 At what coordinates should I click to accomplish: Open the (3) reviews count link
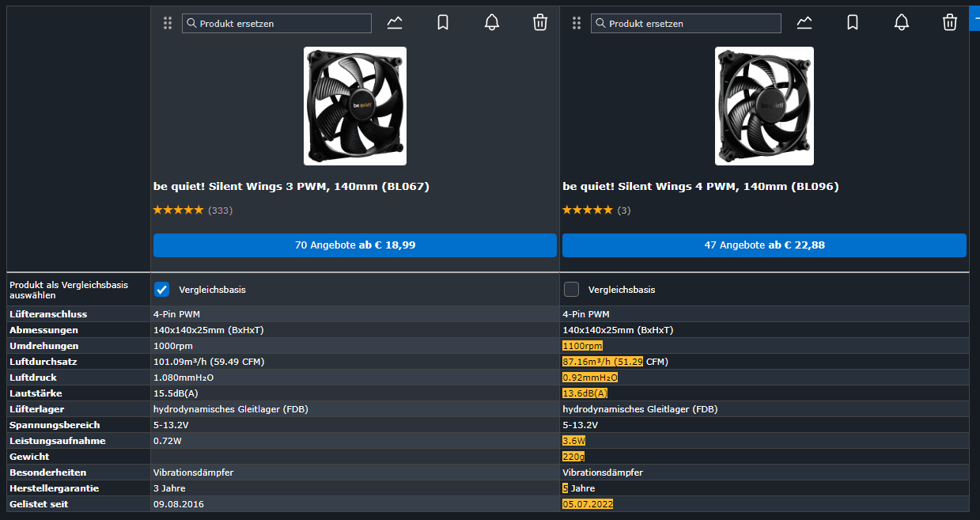tap(624, 211)
